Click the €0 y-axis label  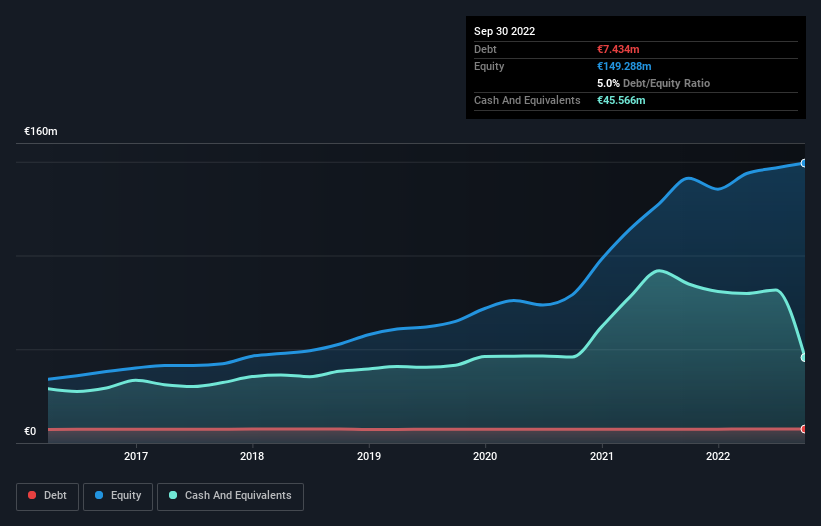click(x=30, y=431)
